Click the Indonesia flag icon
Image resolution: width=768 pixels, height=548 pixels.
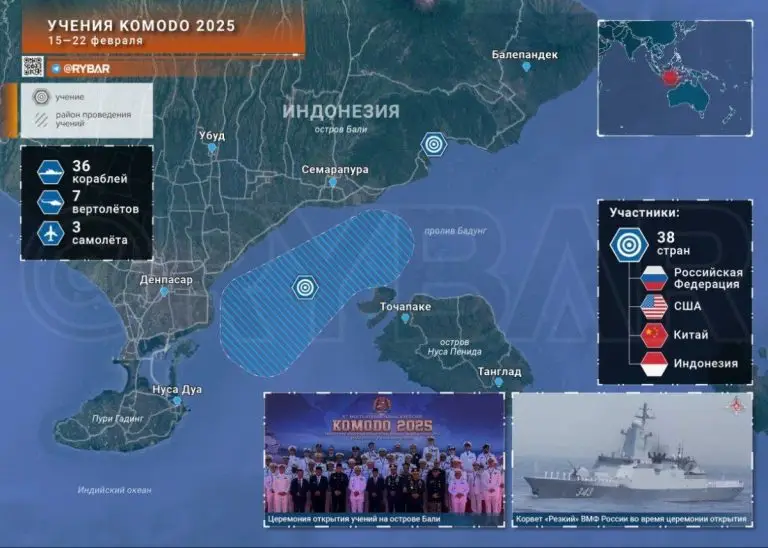coord(653,364)
